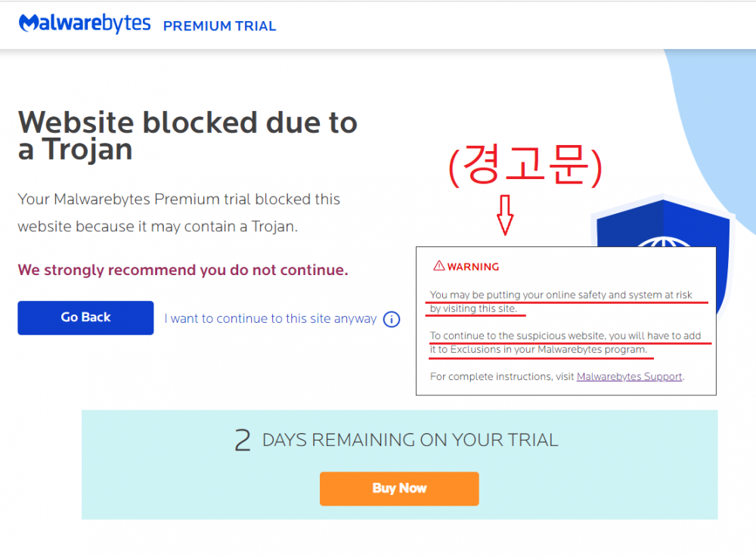Click the Malwarebytes logo in header
This screenshot has height=557, width=756.
(x=85, y=23)
